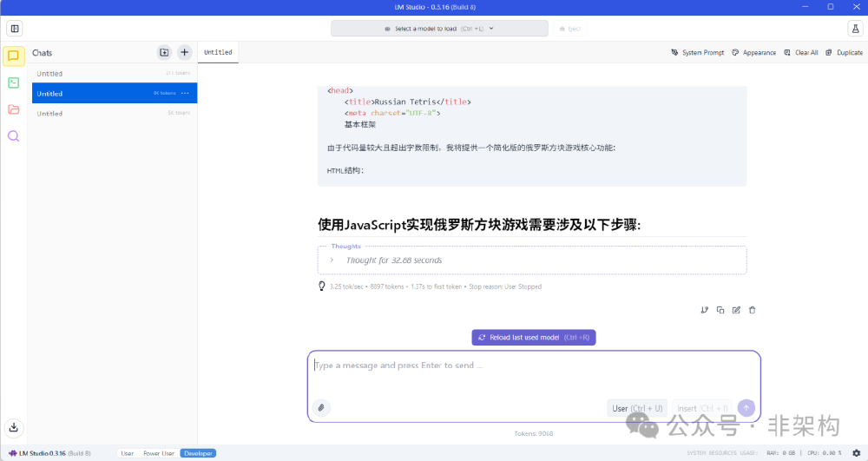Screen dimensions: 868x461
Task: Open the System Prompt panel
Action: 698,53
